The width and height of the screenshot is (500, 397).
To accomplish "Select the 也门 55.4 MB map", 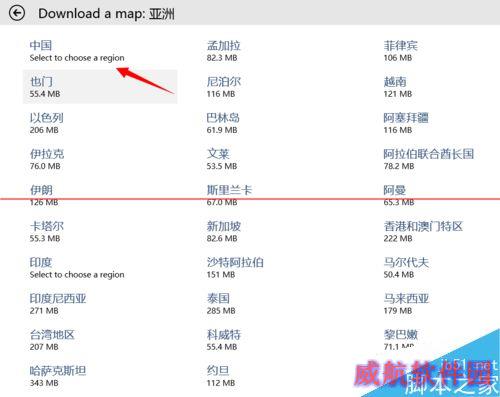I will (100, 87).
